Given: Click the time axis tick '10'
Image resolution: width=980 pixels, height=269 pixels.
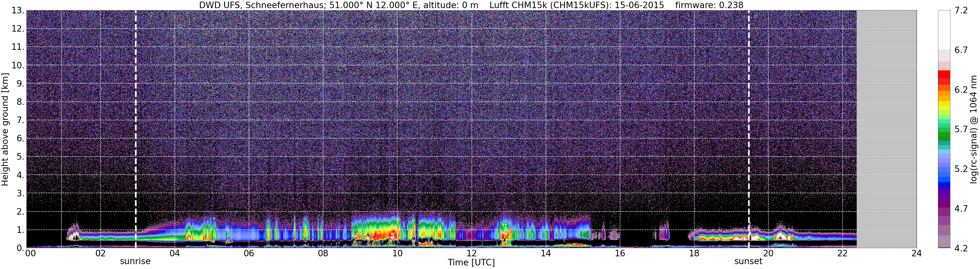Looking at the screenshot, I should pos(397,253).
